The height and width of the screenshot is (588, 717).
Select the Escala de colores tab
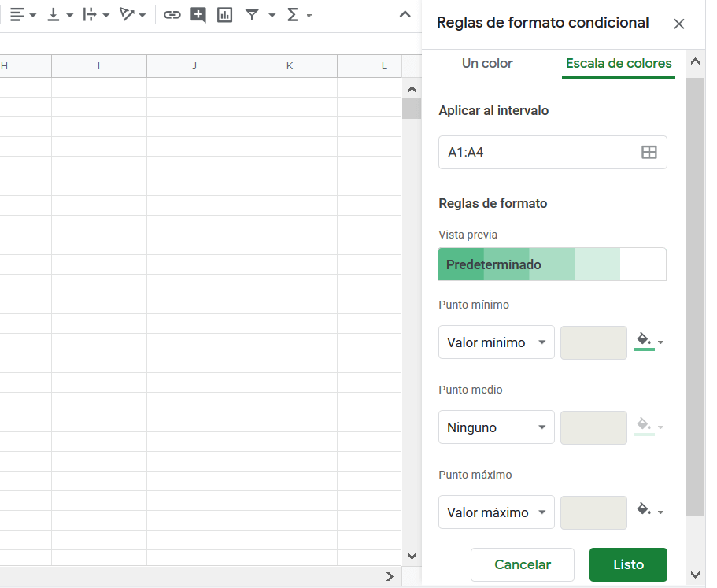619,63
